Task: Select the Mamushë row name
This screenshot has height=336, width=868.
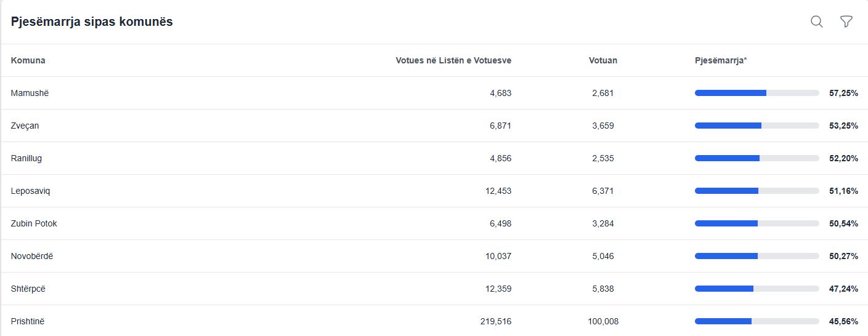Action: pyautogui.click(x=30, y=93)
